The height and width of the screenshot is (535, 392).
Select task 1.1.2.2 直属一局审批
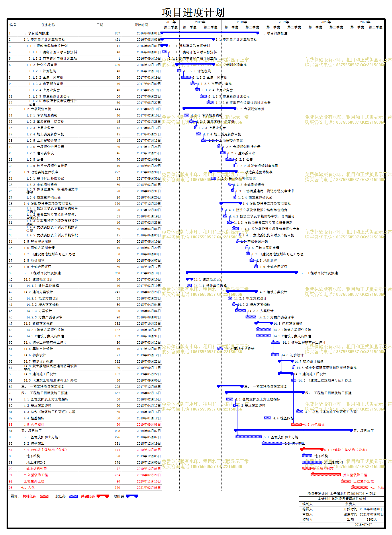[85, 77]
